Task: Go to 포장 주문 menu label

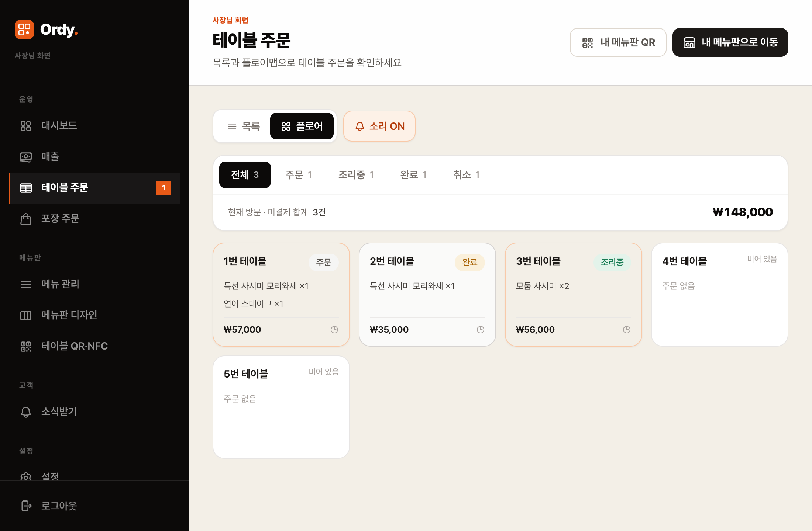Action: [61, 219]
